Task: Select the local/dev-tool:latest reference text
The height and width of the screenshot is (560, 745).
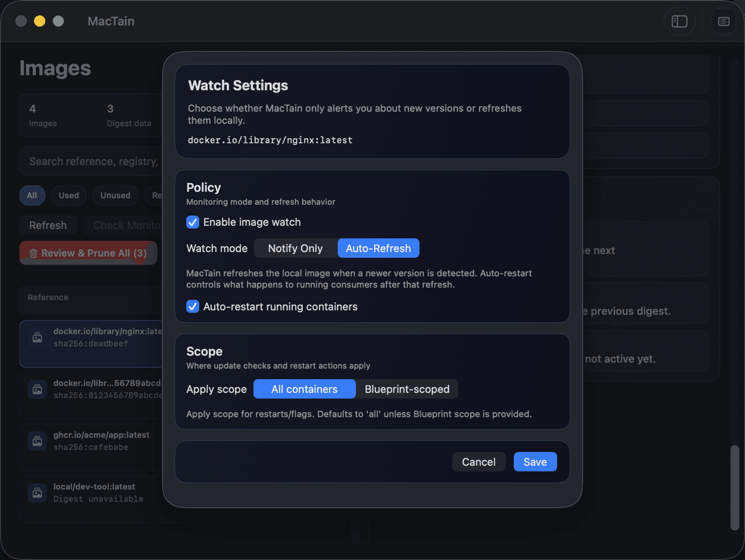Action: pos(94,486)
